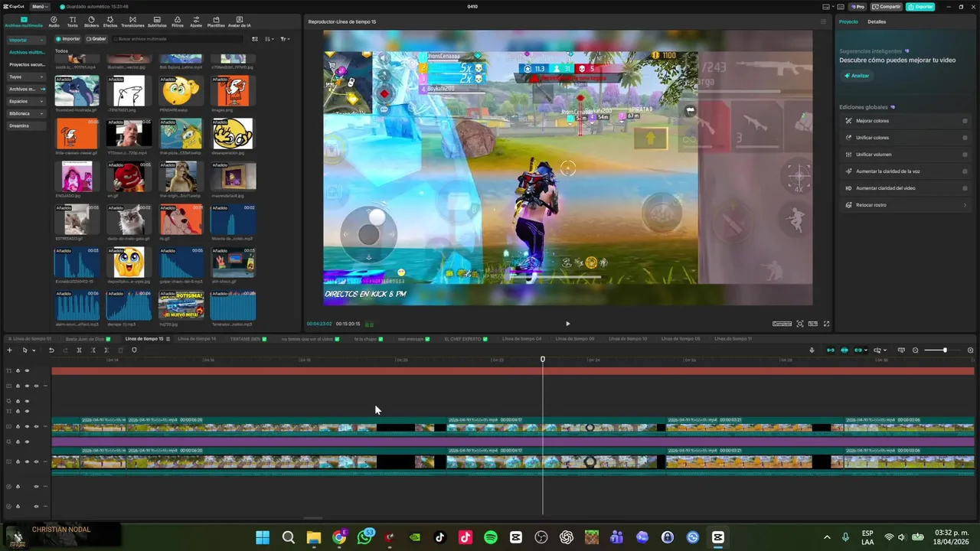Open the Audio panel
The width and height of the screenshot is (980, 551).
coord(54,21)
